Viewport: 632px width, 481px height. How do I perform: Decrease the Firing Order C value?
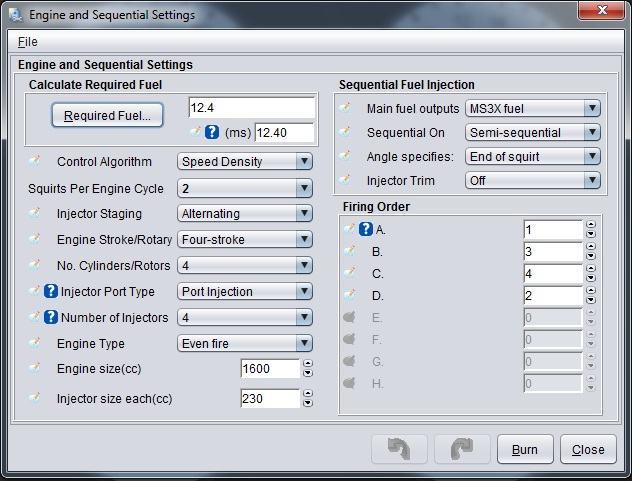[591, 278]
